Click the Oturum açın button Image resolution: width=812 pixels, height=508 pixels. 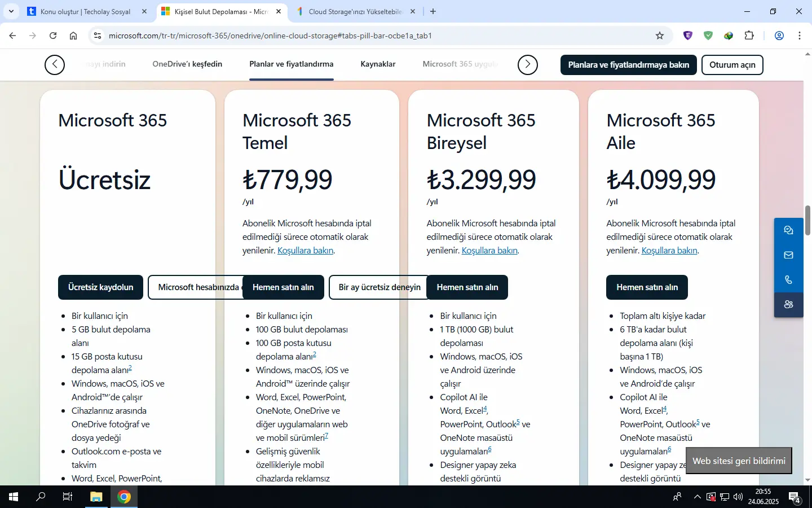[732, 65]
